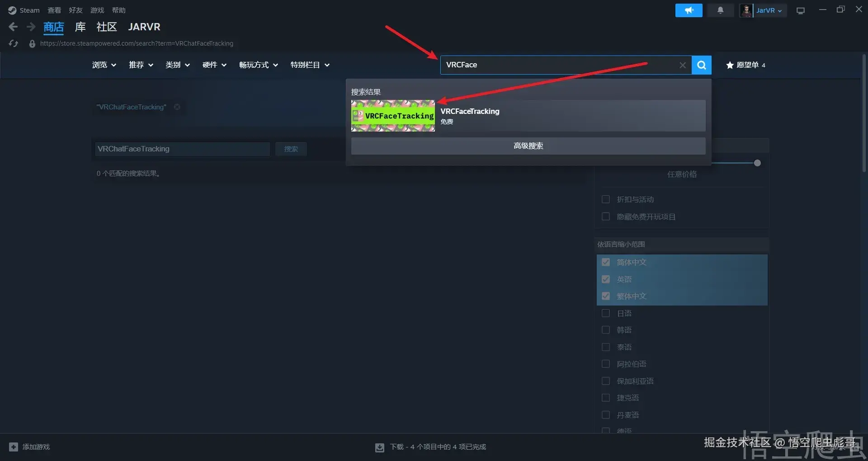Uncheck the 简体中文 language filter
Image resolution: width=868 pixels, height=461 pixels.
pyautogui.click(x=606, y=262)
